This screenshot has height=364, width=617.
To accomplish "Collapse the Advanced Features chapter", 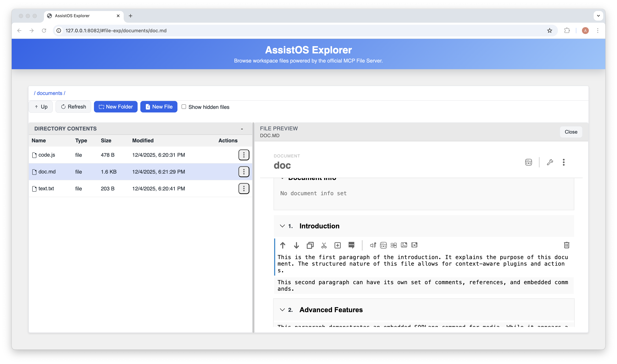I will click(282, 310).
